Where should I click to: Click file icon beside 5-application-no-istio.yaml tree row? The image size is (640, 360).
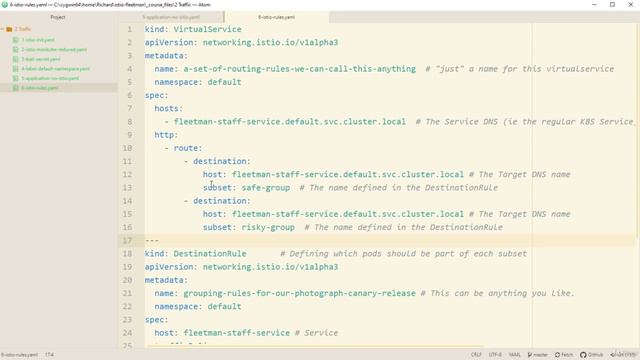[16, 78]
